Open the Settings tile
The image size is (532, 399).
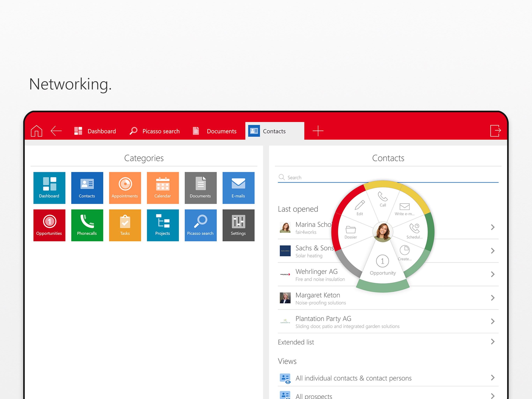(238, 225)
